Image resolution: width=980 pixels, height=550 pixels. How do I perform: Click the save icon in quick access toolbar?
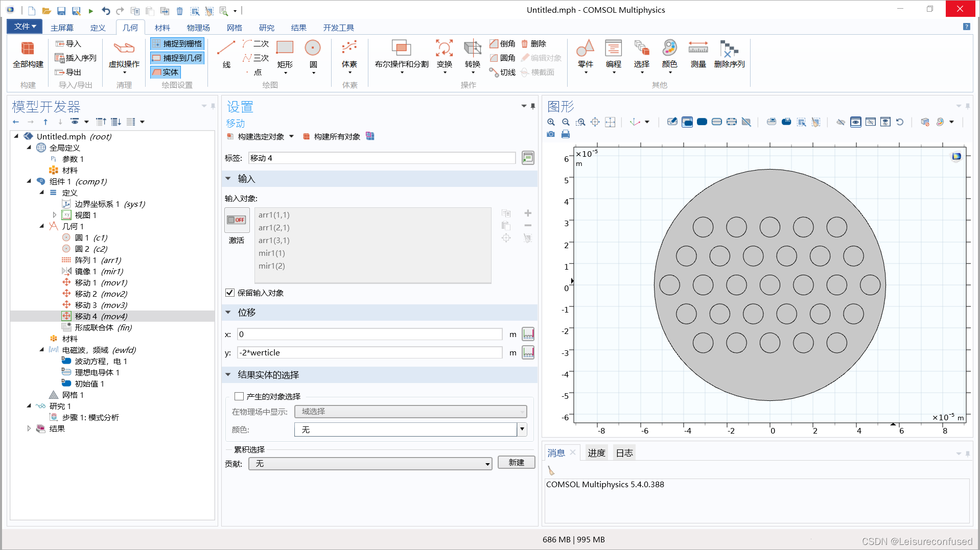(61, 11)
